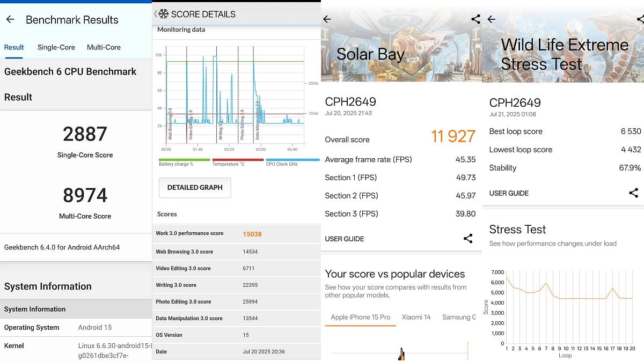Click the Writing 3.0 score 22395
Image resolution: width=644 pixels, height=362 pixels.
pyautogui.click(x=250, y=285)
